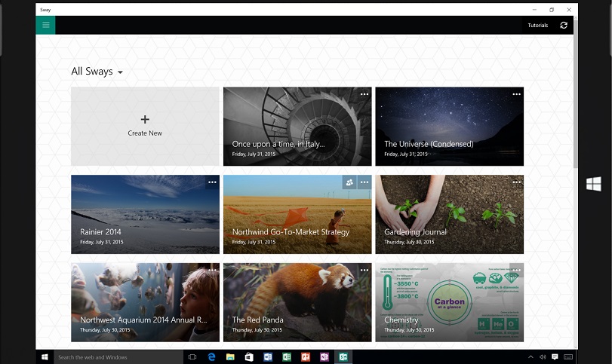Open the hamburger navigation menu
The height and width of the screenshot is (364, 612).
pyautogui.click(x=46, y=26)
